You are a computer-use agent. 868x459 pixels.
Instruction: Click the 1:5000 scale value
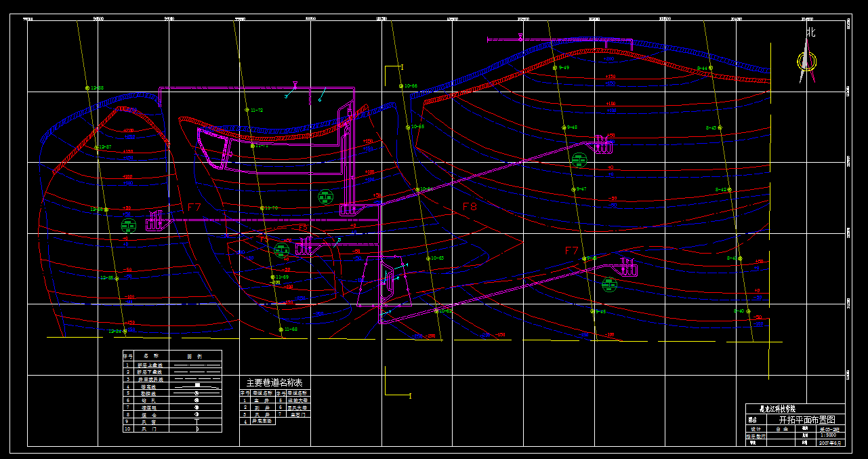pos(829,435)
